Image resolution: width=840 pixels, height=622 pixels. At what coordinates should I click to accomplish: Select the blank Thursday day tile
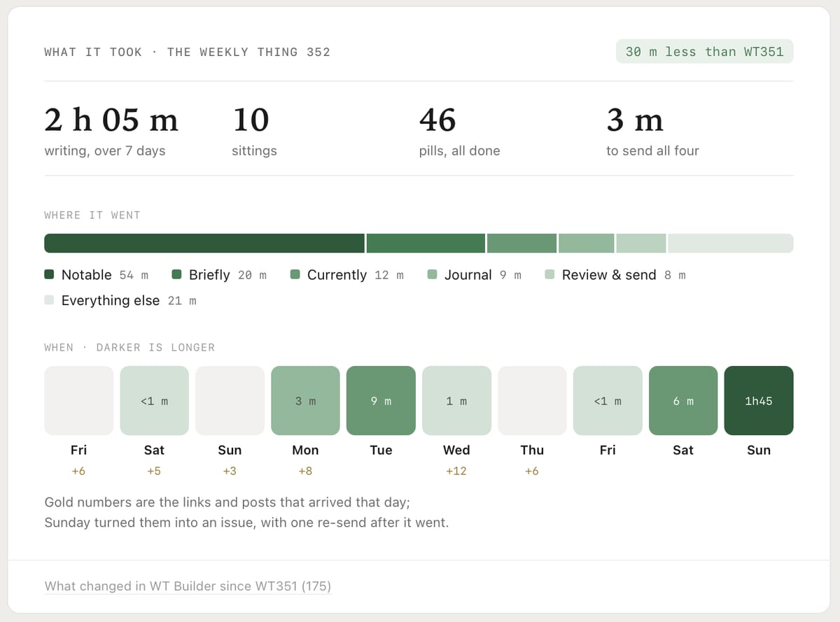[x=532, y=401]
